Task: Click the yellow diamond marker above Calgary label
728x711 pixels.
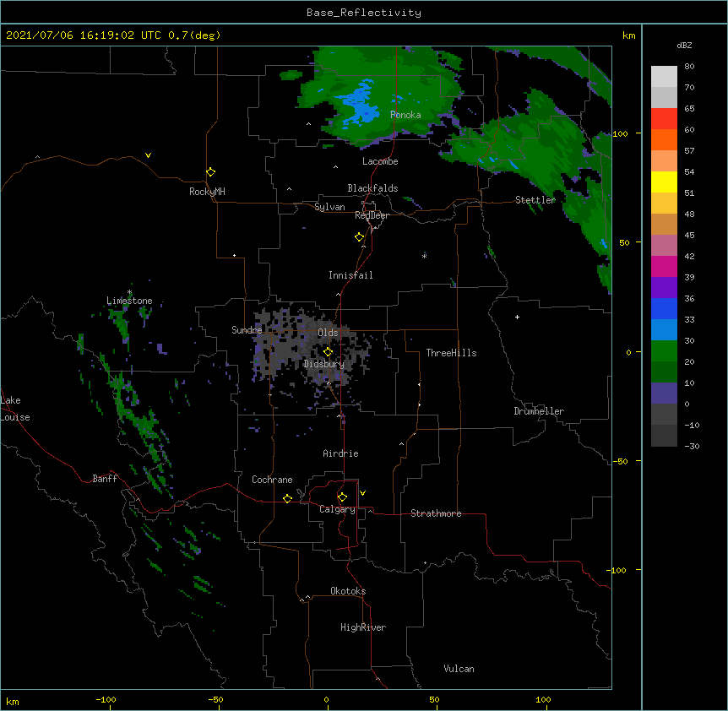Action: (342, 497)
